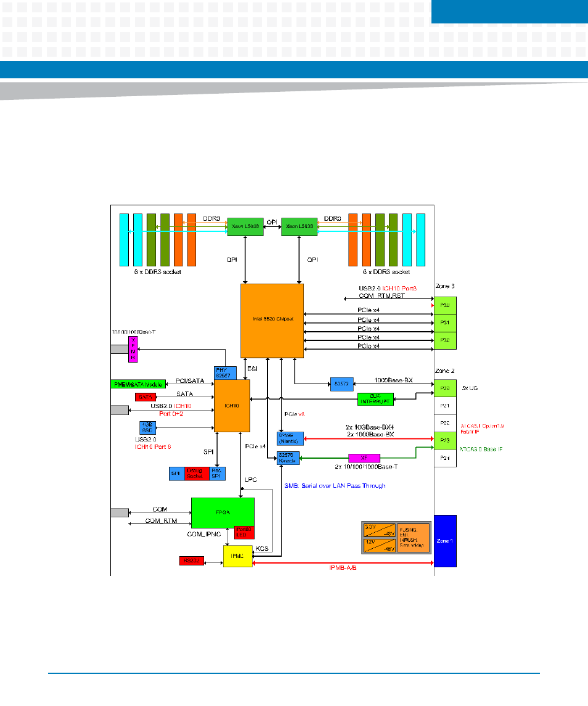
Task: Select the KCS label
Action: [x=262, y=548]
